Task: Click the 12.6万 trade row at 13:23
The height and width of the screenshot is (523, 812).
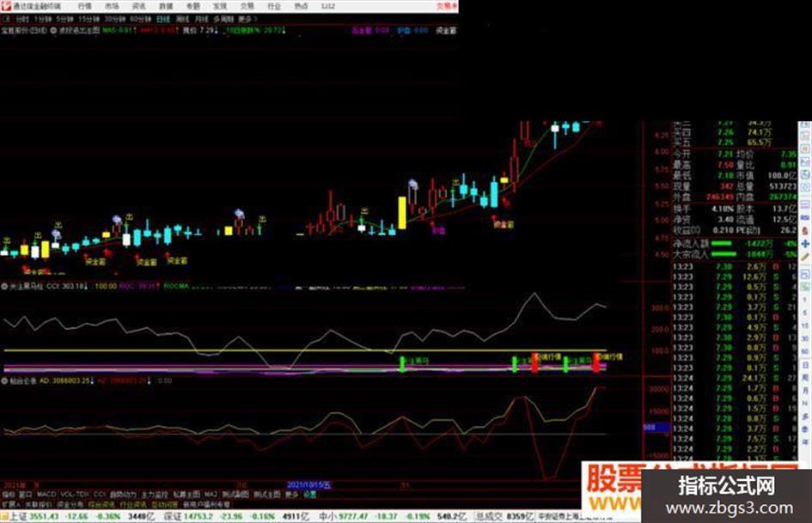Action: coord(734,277)
